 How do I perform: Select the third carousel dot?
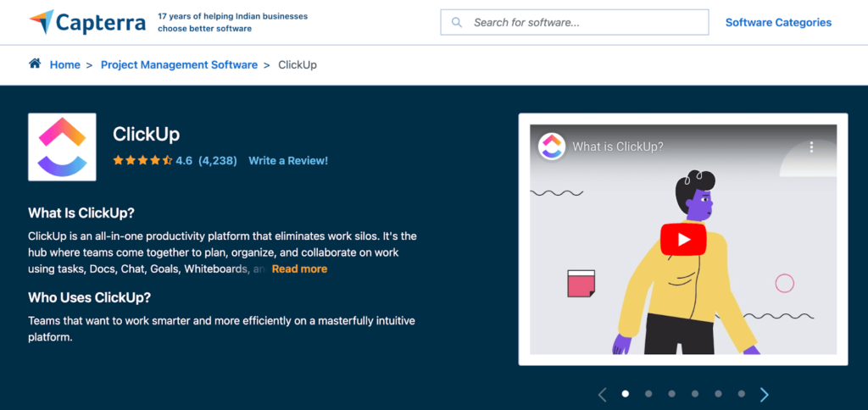[x=672, y=394]
